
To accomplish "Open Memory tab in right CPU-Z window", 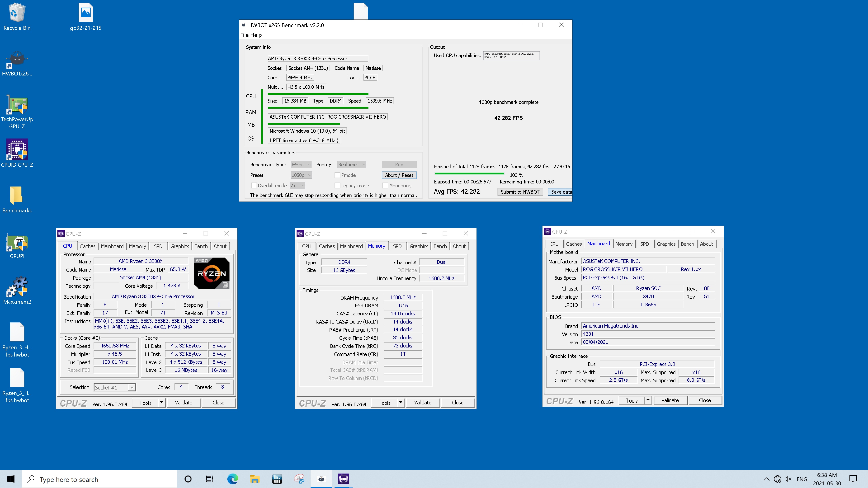I will tap(624, 244).
